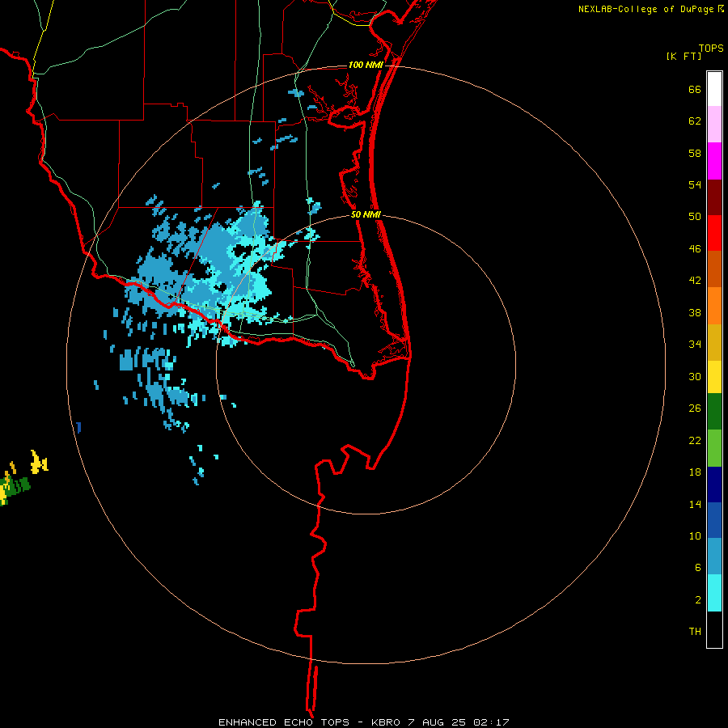Click the '58' legend value
Viewport: 728px width, 728px height.
[695, 153]
